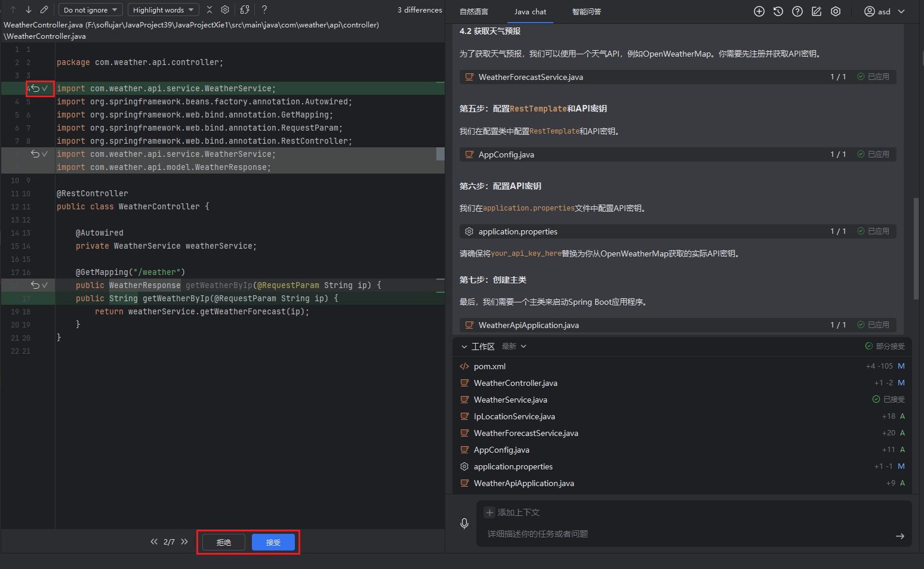The height and width of the screenshot is (569, 924).
Task: Open AppConfig.java chat code card
Action: pyautogui.click(x=677, y=154)
